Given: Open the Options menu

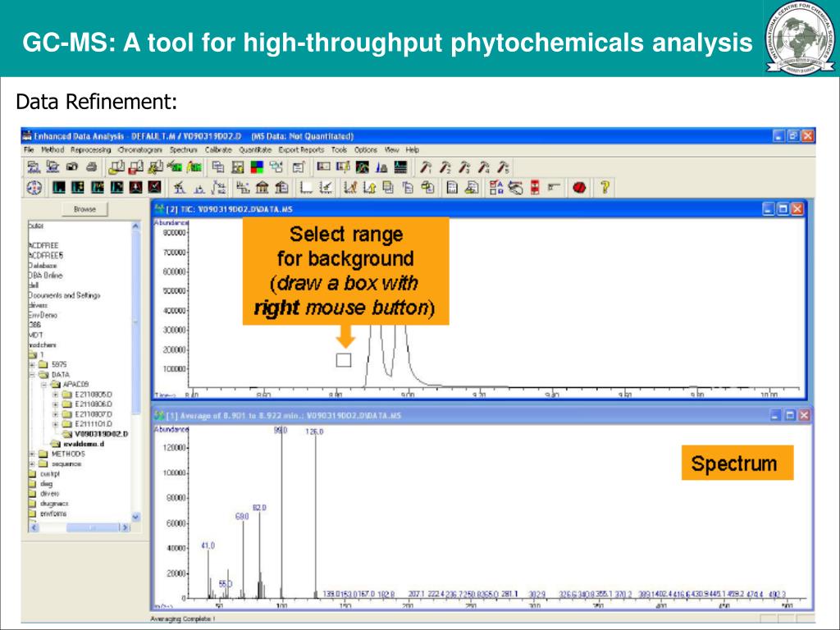Looking at the screenshot, I should [366, 150].
